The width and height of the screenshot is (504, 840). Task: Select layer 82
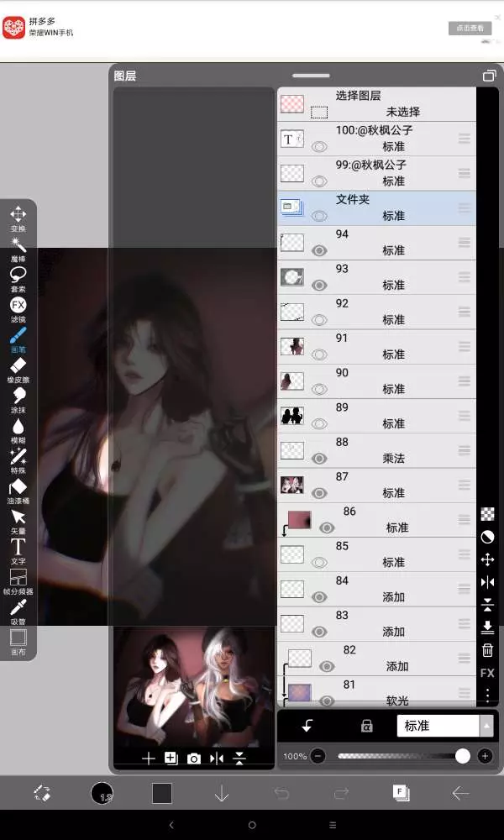376,659
